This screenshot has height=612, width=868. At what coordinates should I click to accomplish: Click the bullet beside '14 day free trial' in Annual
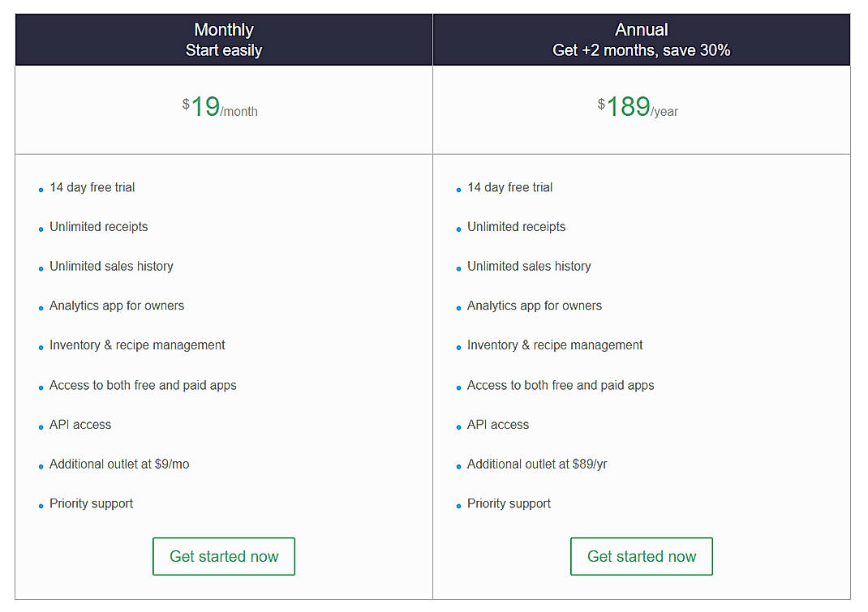tap(458, 190)
